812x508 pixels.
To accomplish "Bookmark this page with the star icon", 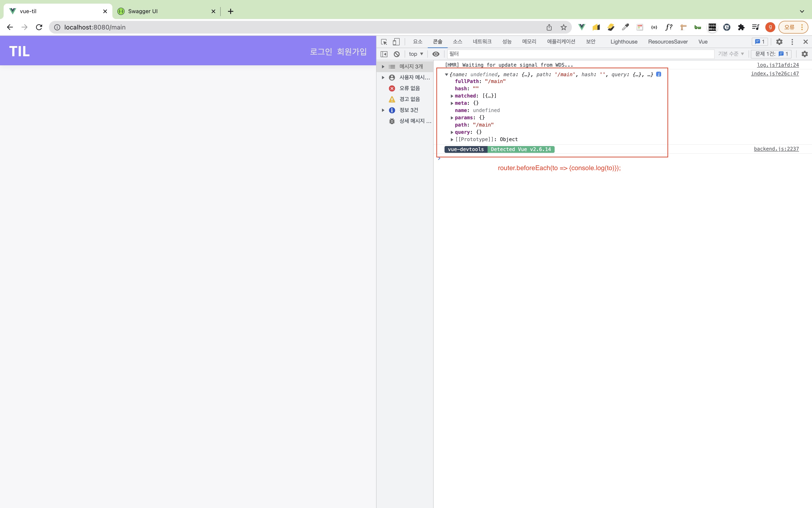I will (x=564, y=27).
